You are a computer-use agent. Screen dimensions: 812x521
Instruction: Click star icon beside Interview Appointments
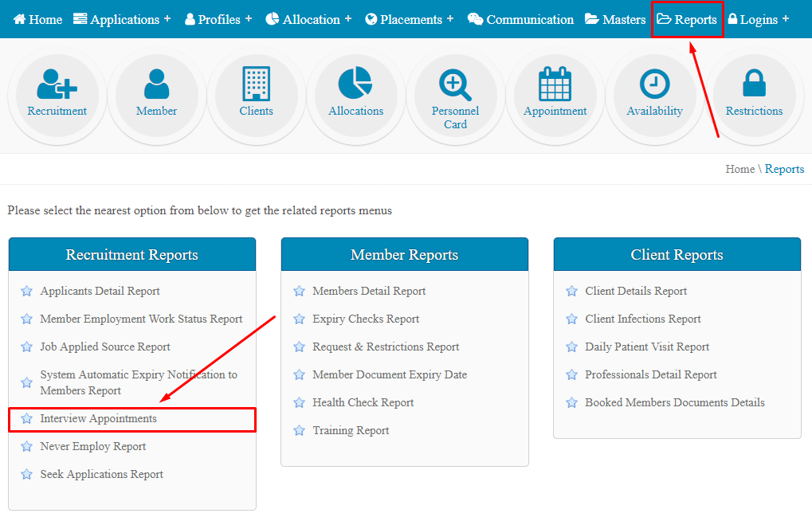(x=26, y=418)
